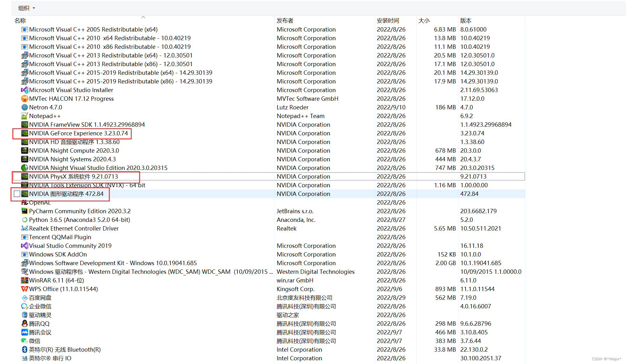Select Windows 驱动程序包 Western Digital entry

[x=269, y=272]
